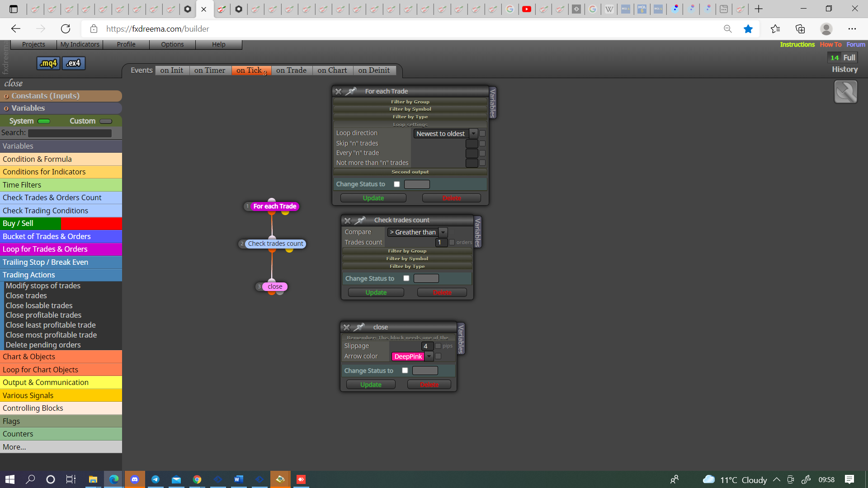Open a new browser tab
This screenshot has width=868, height=488.
[x=759, y=9]
